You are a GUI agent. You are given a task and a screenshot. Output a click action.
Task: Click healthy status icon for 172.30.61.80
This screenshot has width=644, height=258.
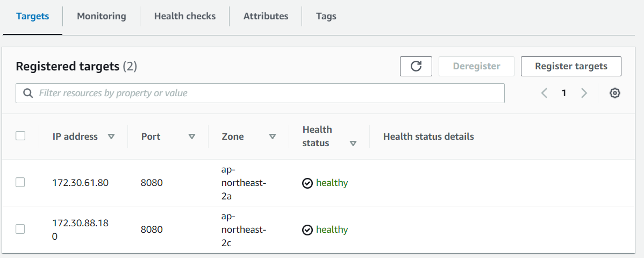coord(307,183)
